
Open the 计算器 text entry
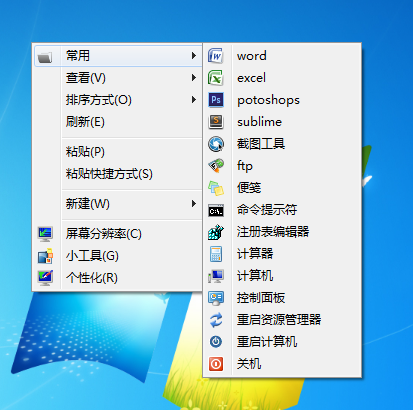tap(255, 254)
